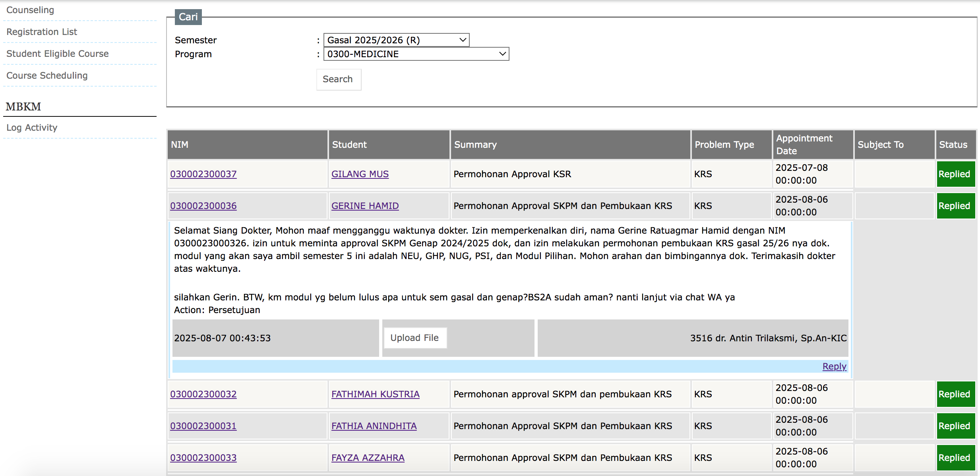Click student name GILANG MUS

pyautogui.click(x=360, y=174)
